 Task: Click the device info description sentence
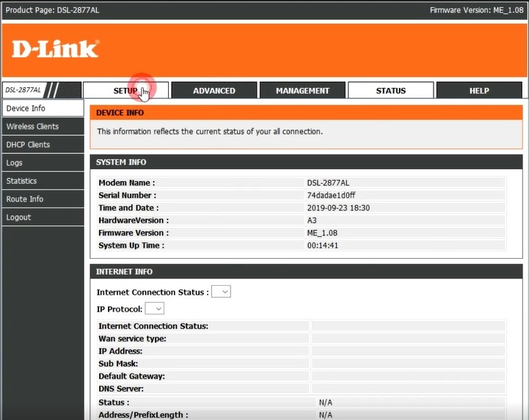pos(210,131)
